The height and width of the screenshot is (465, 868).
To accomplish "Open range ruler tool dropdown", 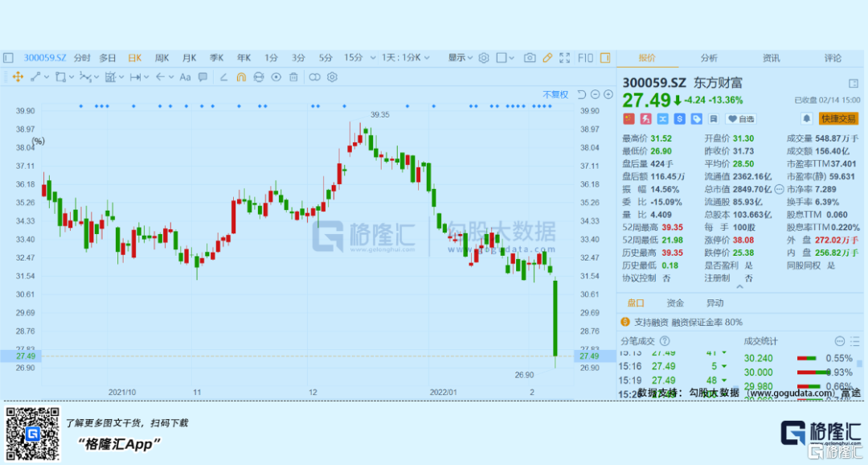I will [x=146, y=77].
